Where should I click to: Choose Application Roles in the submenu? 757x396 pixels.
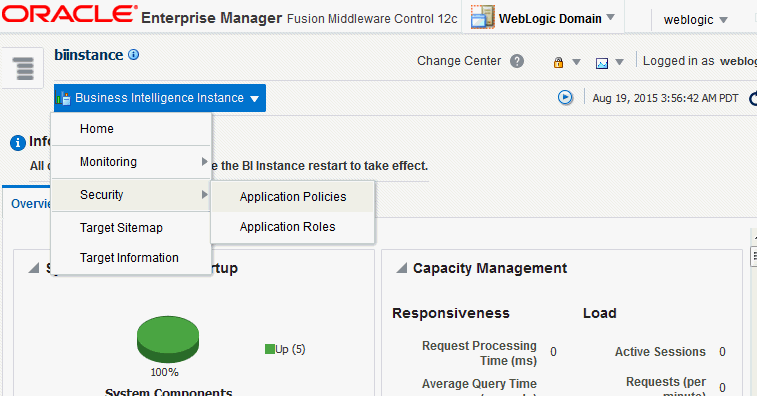[x=293, y=227]
